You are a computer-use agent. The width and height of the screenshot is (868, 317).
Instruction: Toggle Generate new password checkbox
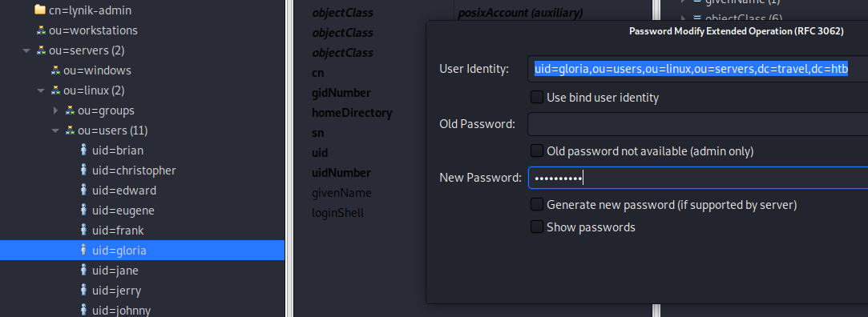pos(536,205)
